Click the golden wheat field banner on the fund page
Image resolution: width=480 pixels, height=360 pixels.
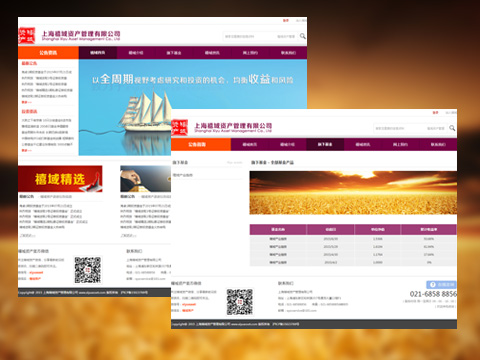pos(353,193)
